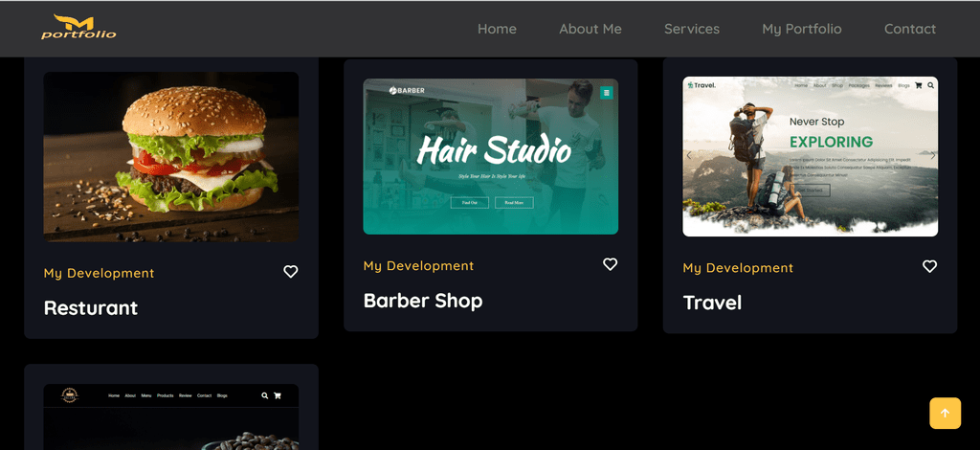Go to About Me section

coord(590,29)
